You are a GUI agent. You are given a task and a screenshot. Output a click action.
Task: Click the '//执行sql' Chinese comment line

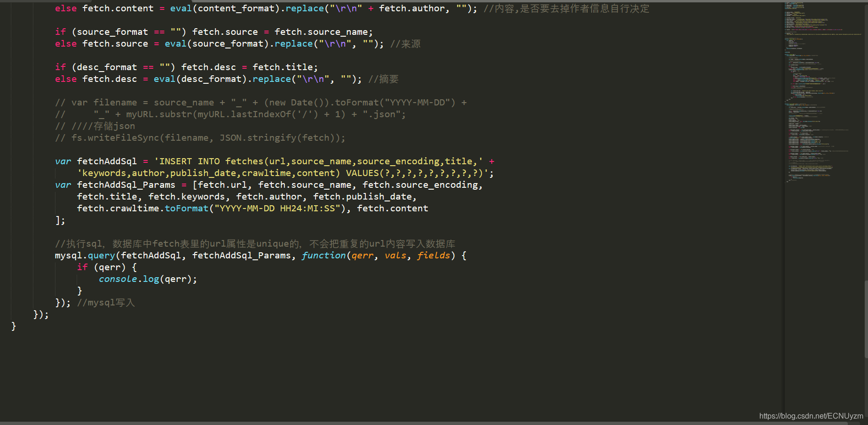pyautogui.click(x=255, y=244)
